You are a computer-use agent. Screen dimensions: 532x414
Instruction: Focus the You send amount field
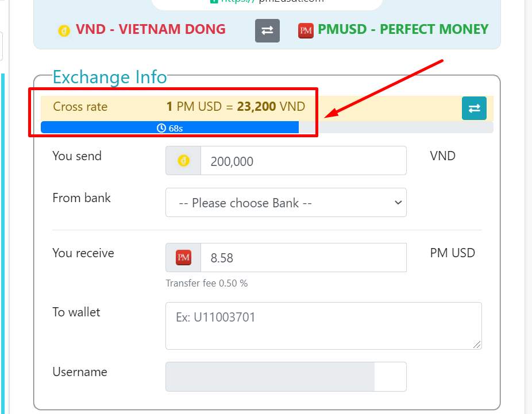click(303, 161)
